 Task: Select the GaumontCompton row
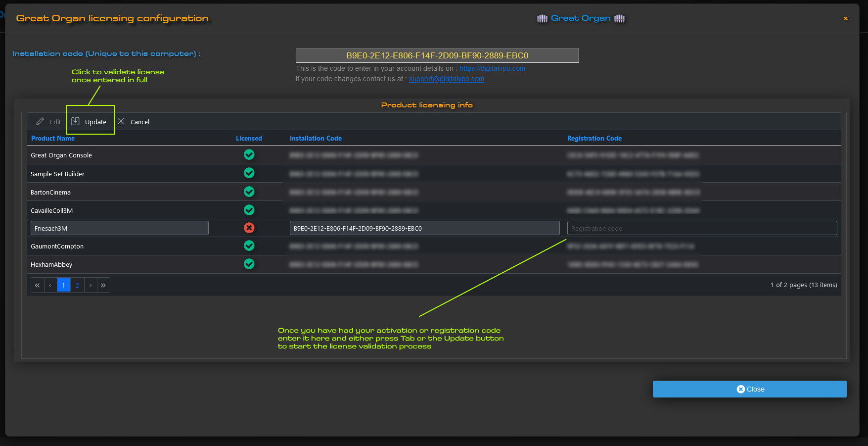point(434,246)
